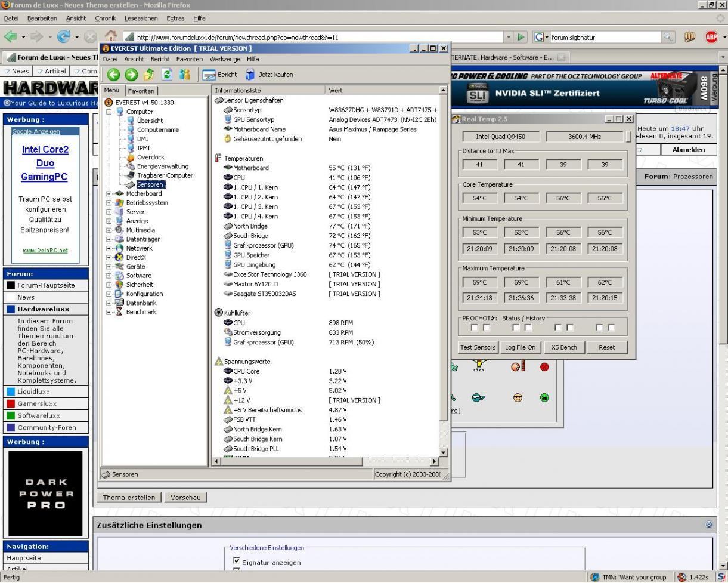Open Intel Core2 Duo GamingPC ad link

[45, 163]
